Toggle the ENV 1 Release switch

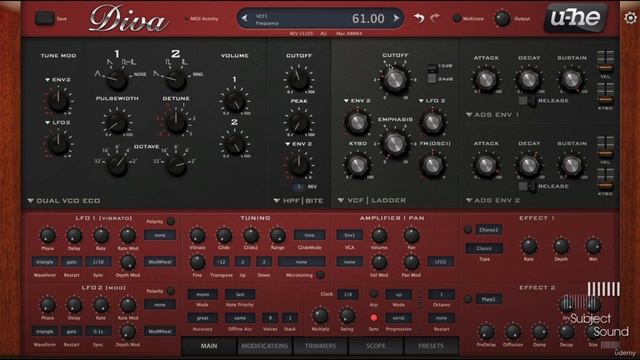click(x=527, y=101)
